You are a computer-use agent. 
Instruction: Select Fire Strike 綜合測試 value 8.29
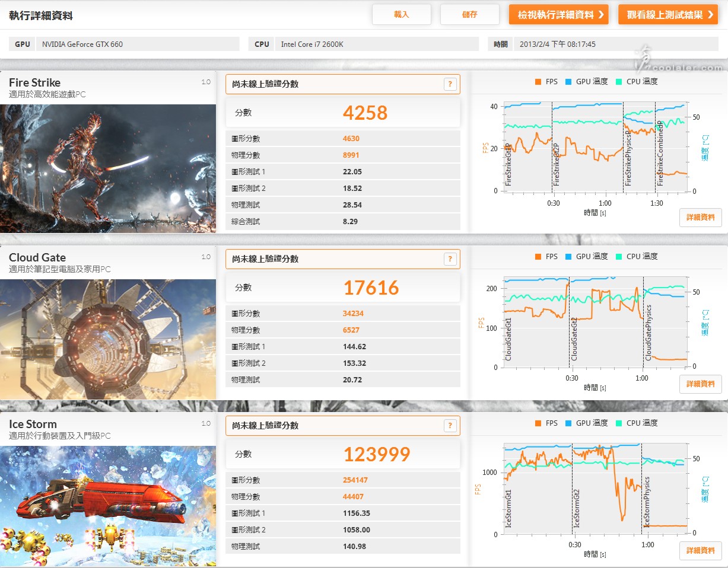(350, 222)
